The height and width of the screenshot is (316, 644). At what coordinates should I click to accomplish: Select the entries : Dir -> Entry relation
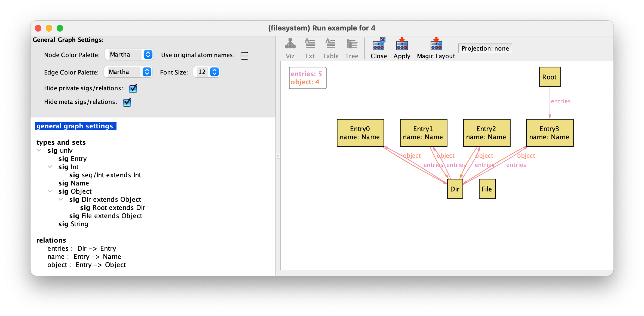tap(82, 249)
